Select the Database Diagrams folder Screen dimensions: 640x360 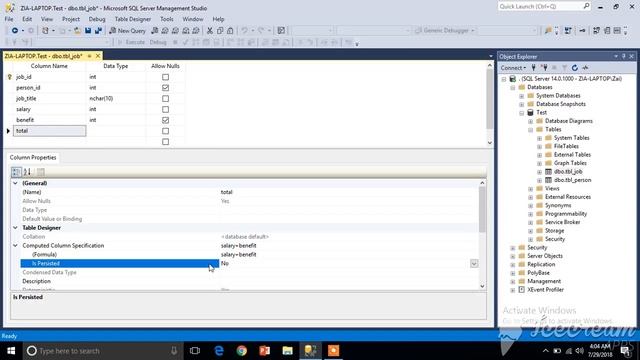tap(569, 121)
